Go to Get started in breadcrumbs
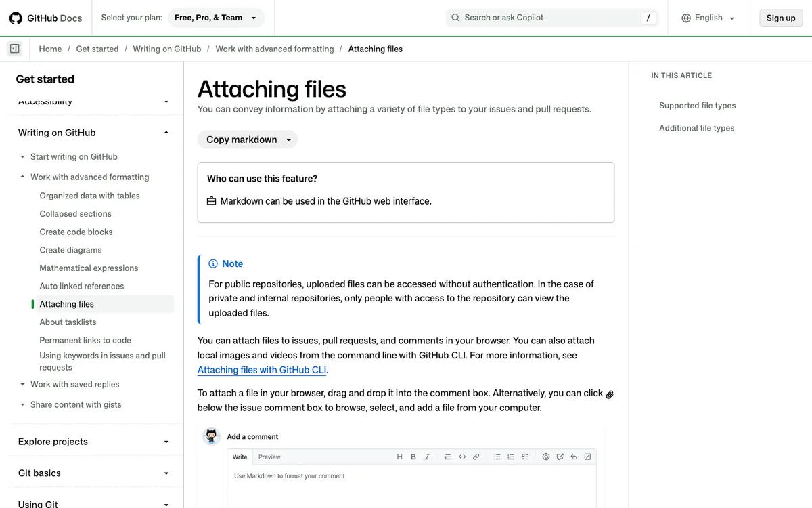The image size is (812, 508). point(97,49)
